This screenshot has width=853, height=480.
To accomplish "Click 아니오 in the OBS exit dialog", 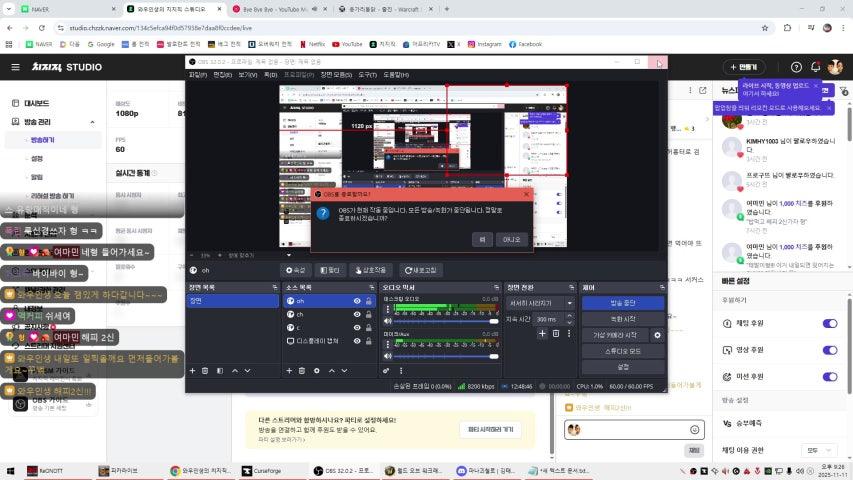I will coord(511,239).
